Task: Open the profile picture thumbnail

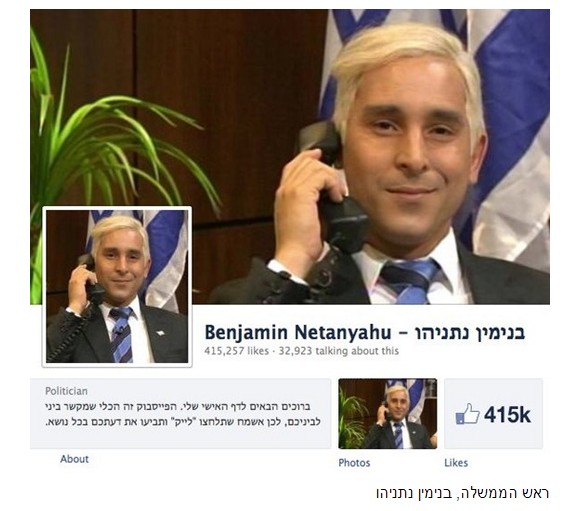Action: (x=117, y=287)
